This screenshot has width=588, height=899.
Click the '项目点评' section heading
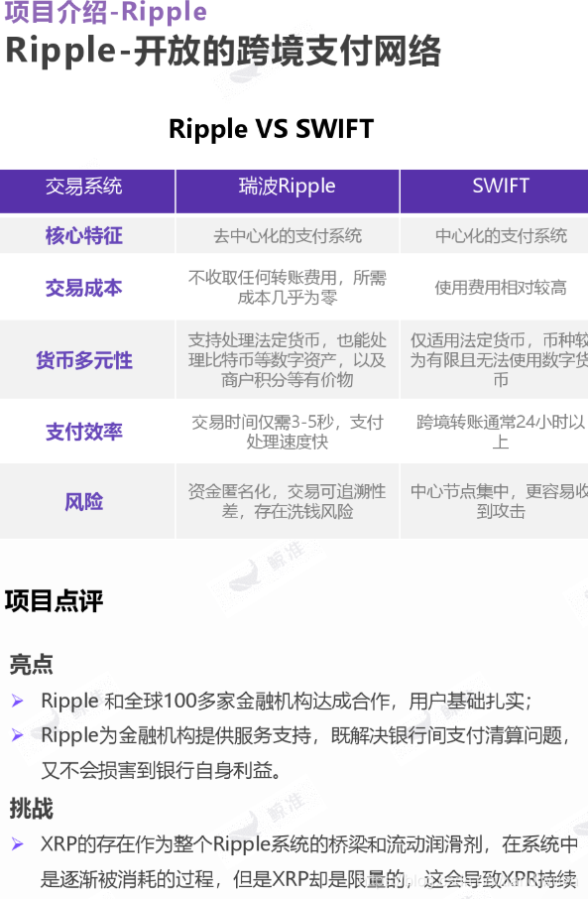tap(54, 601)
